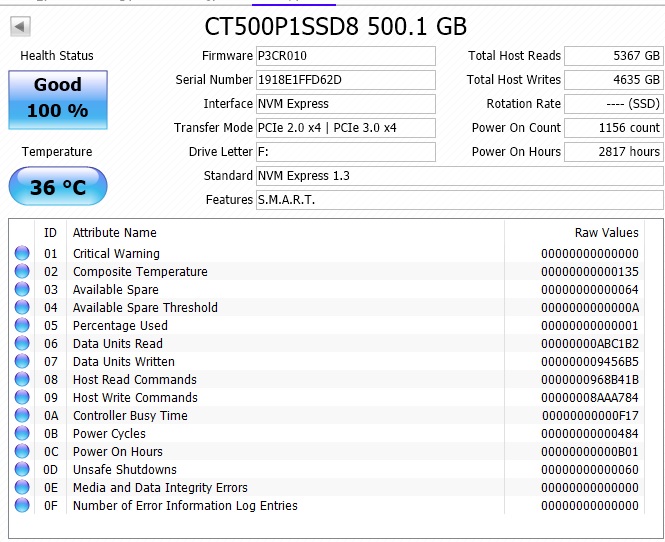Click the status orb for Critical Warning
Viewport: 665px width, 542px height.
tap(22, 253)
